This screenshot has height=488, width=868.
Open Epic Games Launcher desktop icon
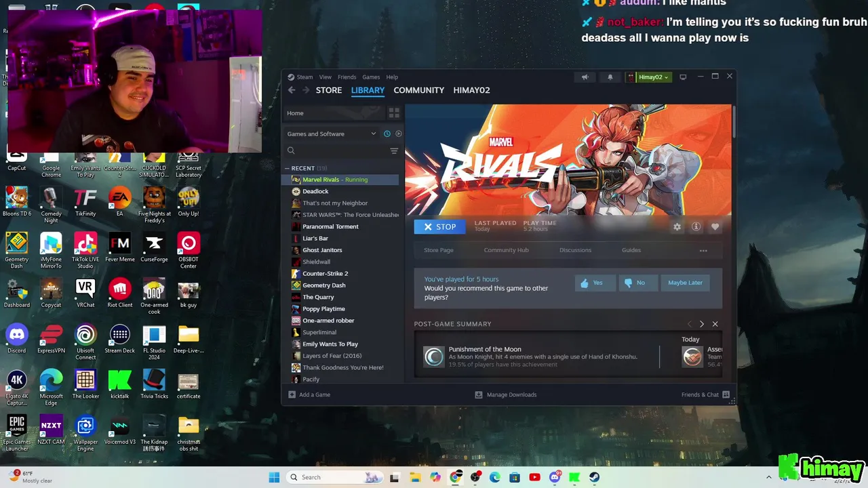pos(17,434)
